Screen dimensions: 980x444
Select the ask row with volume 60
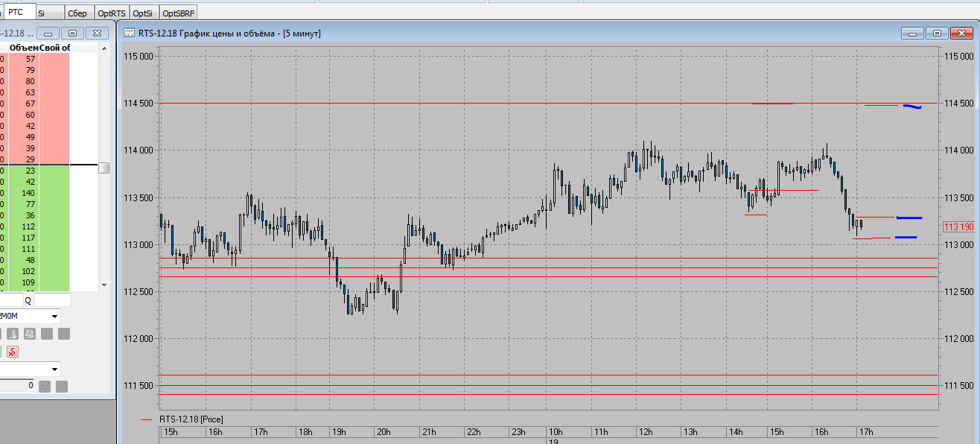click(x=34, y=115)
